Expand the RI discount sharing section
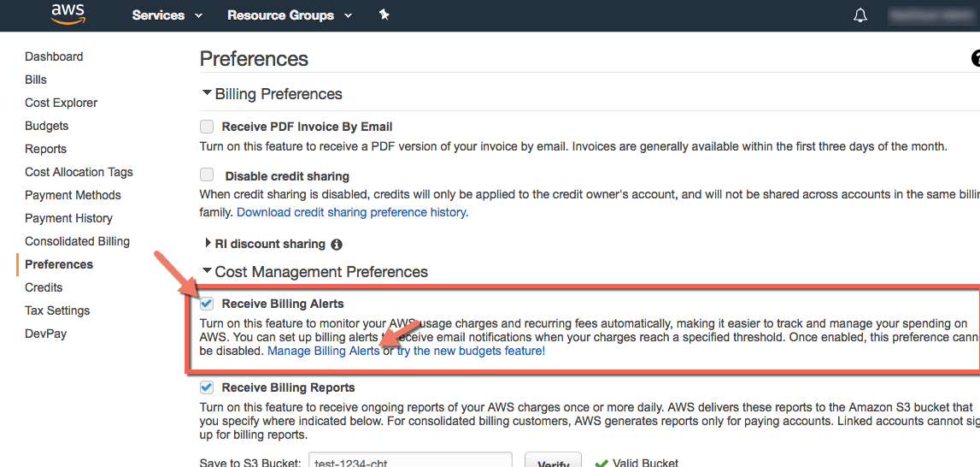The height and width of the screenshot is (467, 980). point(208,244)
